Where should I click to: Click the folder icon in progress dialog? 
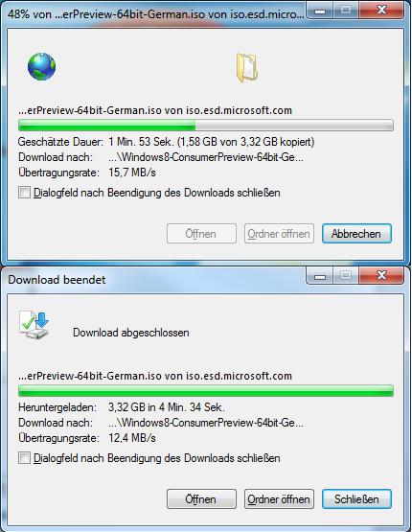[247, 67]
